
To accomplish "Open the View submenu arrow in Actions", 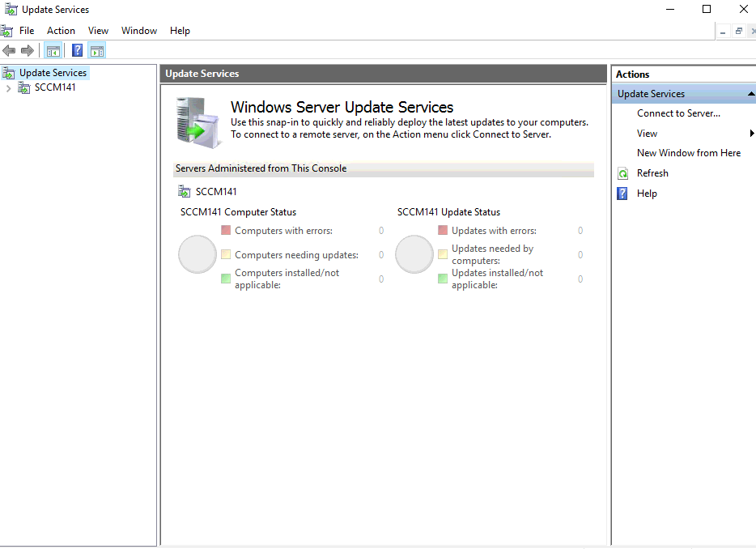I will click(x=751, y=133).
